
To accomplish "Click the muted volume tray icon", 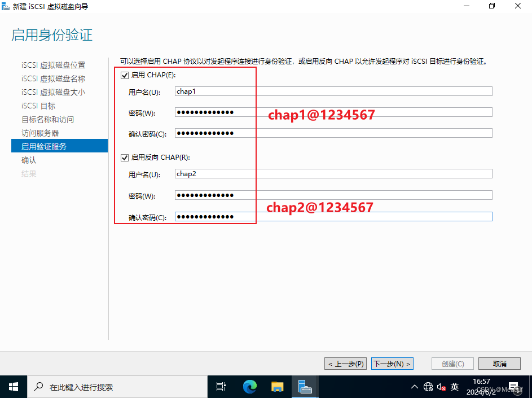I will coord(441,387).
